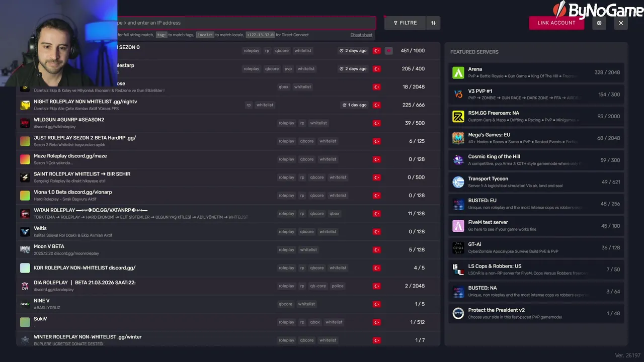Select whitelist tag in Moon V BETA row
This screenshot has height=362, width=644.
coord(308,250)
